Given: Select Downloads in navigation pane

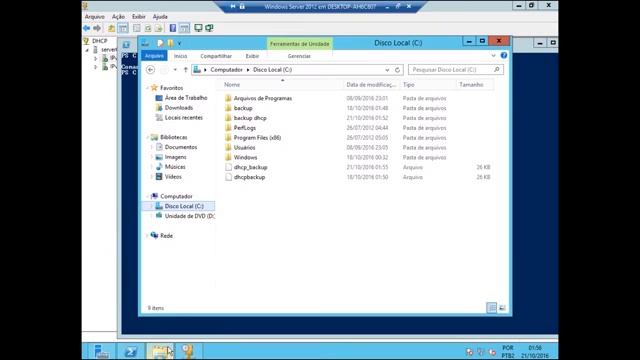Looking at the screenshot, I should tap(179, 108).
